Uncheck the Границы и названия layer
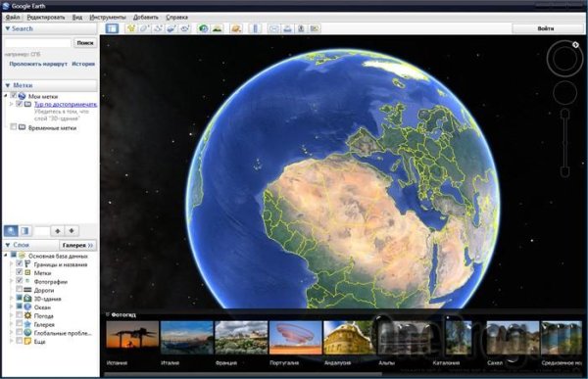 tap(20, 263)
